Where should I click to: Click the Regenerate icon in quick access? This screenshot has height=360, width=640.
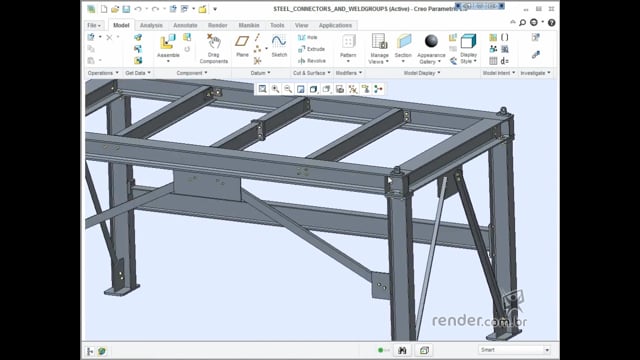pyautogui.click(x=173, y=9)
